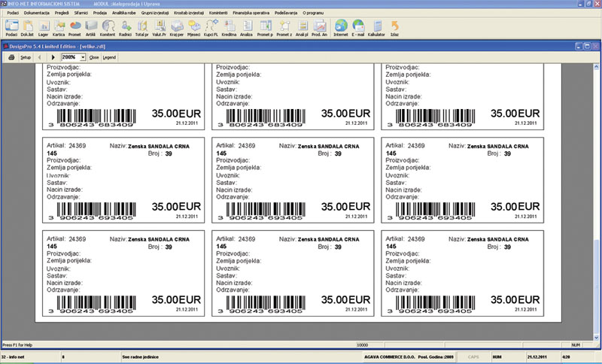Open the Analitika robe menu
The width and height of the screenshot is (602, 364).
(124, 13)
